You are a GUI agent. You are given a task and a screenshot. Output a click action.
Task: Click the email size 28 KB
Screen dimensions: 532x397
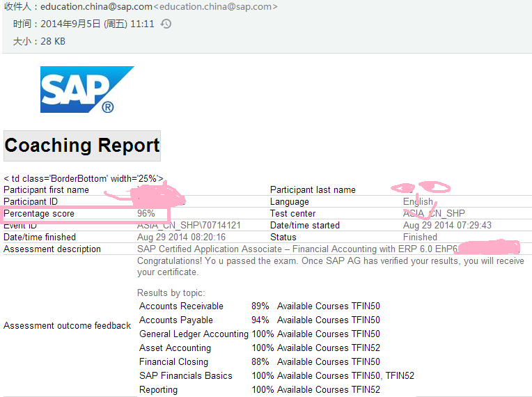pos(53,41)
